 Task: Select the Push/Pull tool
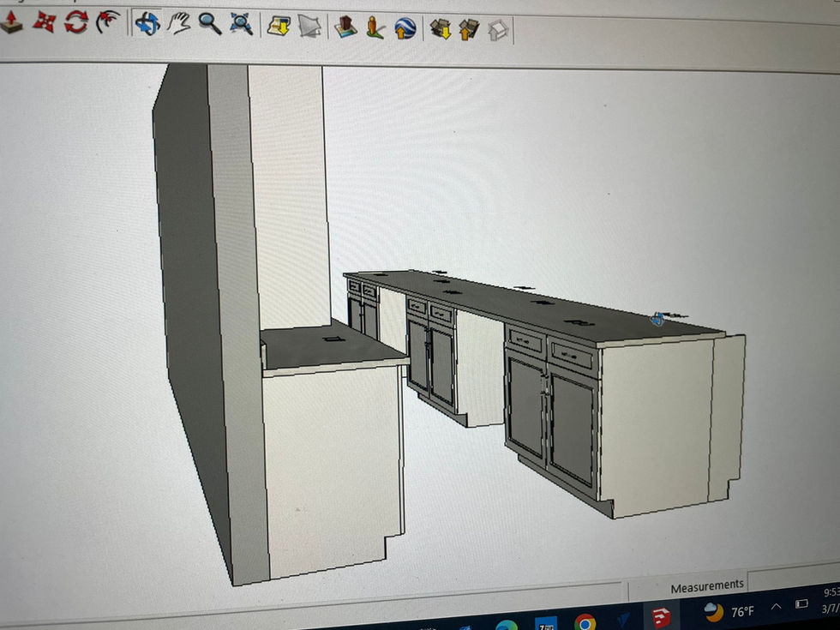pos(11,22)
